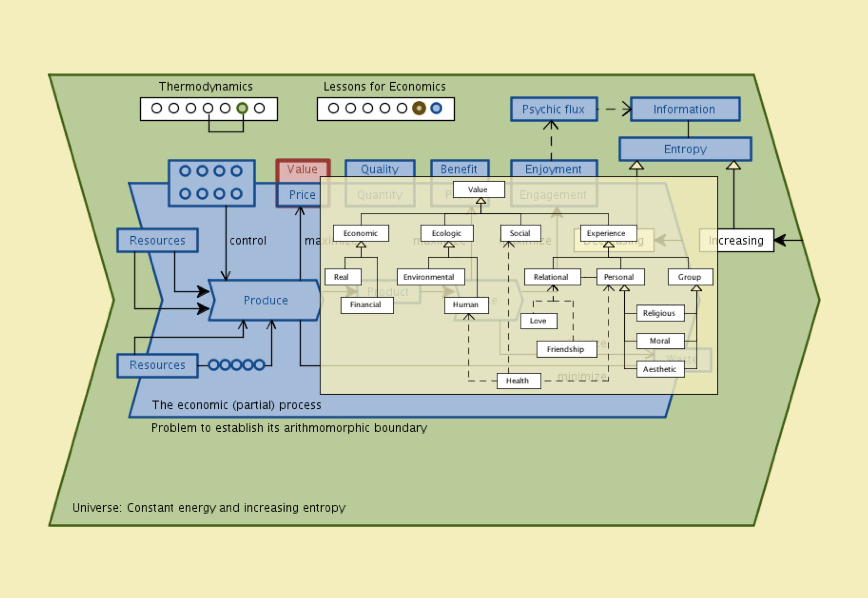Click the first circle in the Thermodynamics row
Viewport: 868px width, 598px height.
click(156, 108)
